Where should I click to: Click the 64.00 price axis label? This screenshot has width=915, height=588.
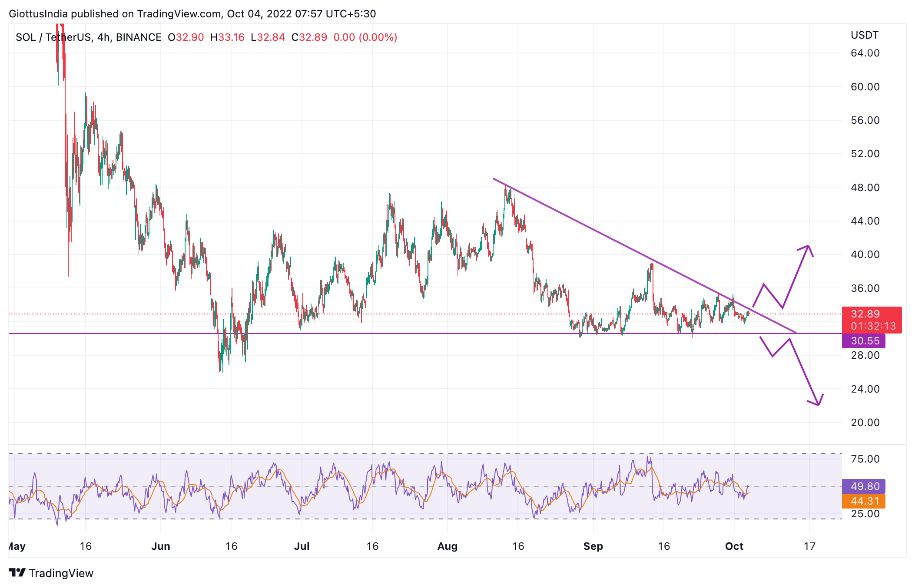coord(865,53)
